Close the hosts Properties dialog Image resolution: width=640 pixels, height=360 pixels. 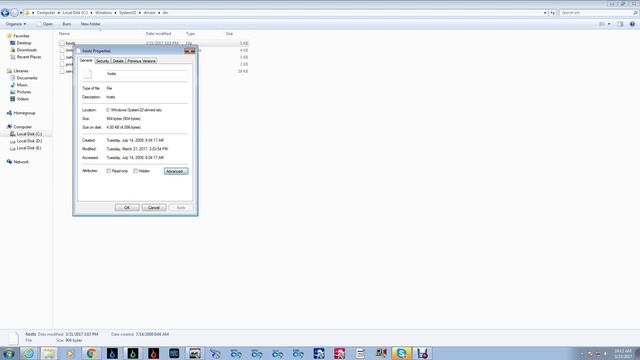(x=190, y=51)
